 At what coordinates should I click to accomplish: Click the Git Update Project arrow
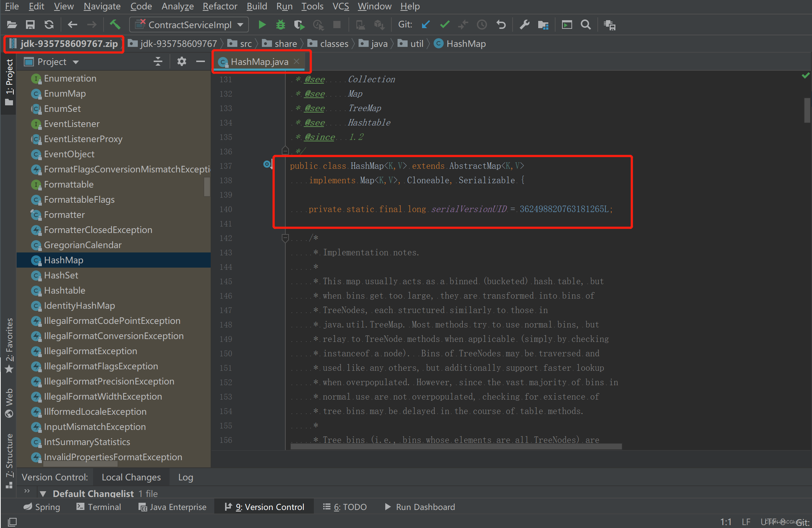point(426,25)
